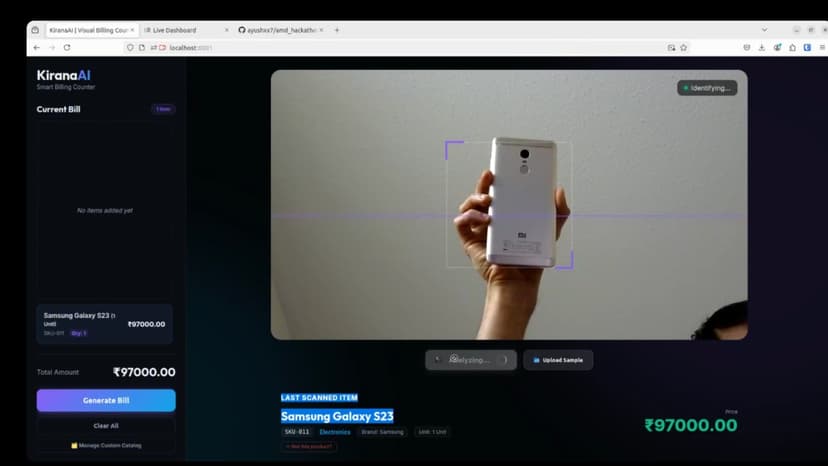Click the browser forward arrow
Image resolution: width=828 pixels, height=466 pixels.
click(52, 48)
